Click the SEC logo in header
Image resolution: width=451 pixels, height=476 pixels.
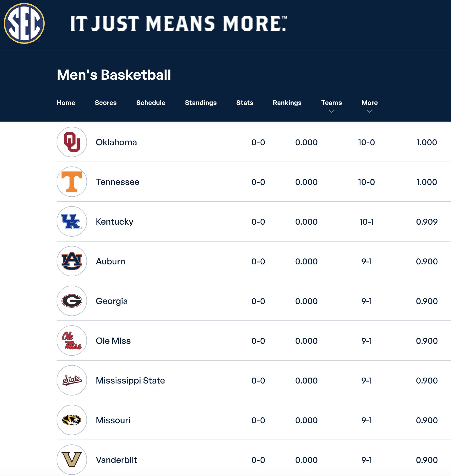point(24,23)
